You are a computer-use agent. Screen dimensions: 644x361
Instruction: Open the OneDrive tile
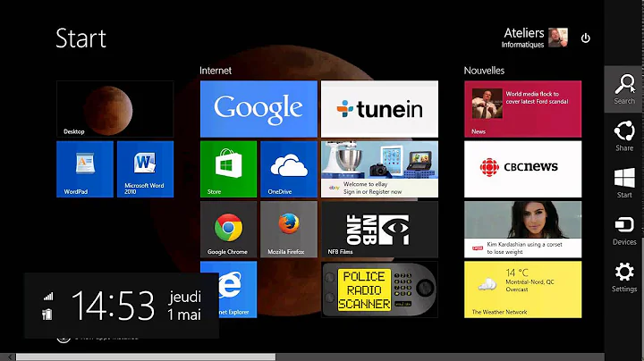coord(289,169)
